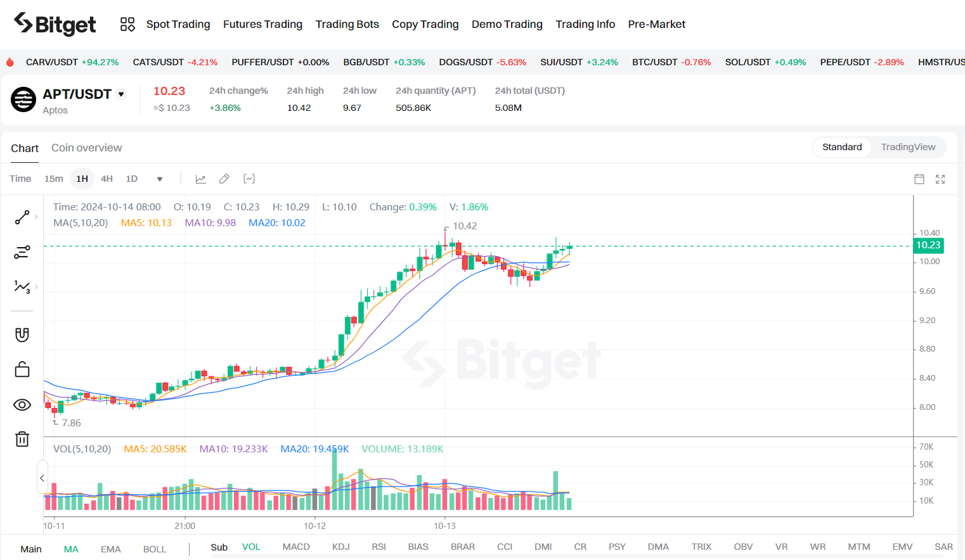Open Trading Bots menu
Image resolution: width=965 pixels, height=560 pixels.
[x=347, y=24]
